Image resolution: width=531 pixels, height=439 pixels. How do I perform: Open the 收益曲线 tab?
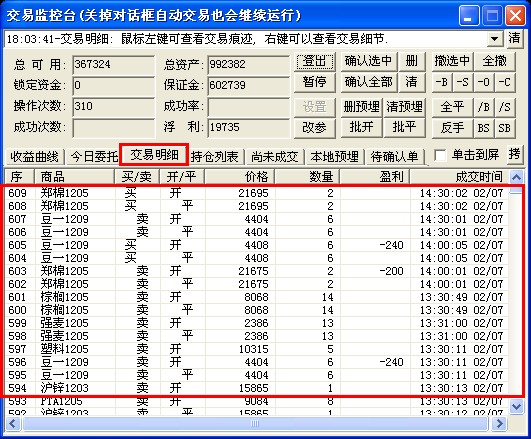pyautogui.click(x=35, y=157)
